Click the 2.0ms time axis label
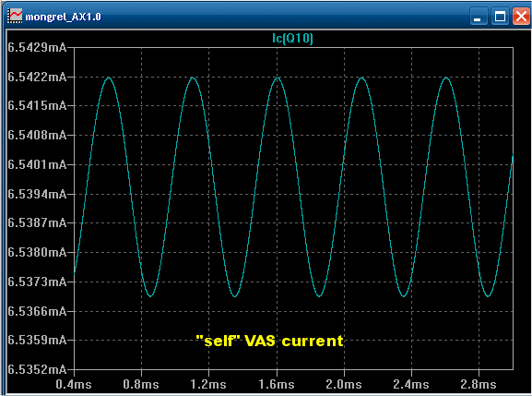Image resolution: width=532 pixels, height=396 pixels. tap(344, 384)
